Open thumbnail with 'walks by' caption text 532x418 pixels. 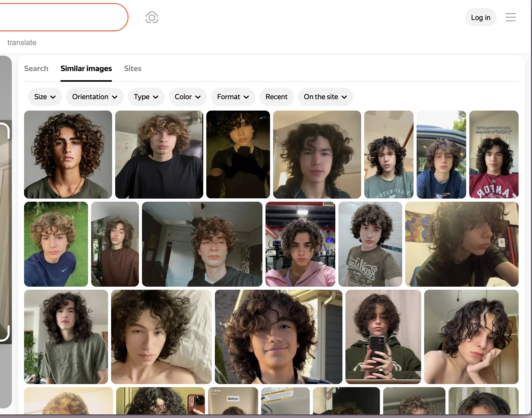coord(494,154)
